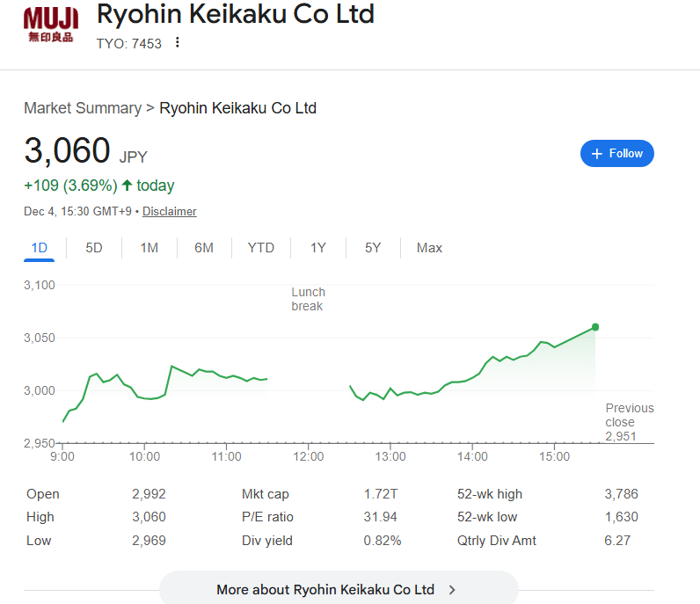This screenshot has width=700, height=604.
Task: Open More about Ryohin Keikaku Co Ltd
Action: (x=339, y=588)
